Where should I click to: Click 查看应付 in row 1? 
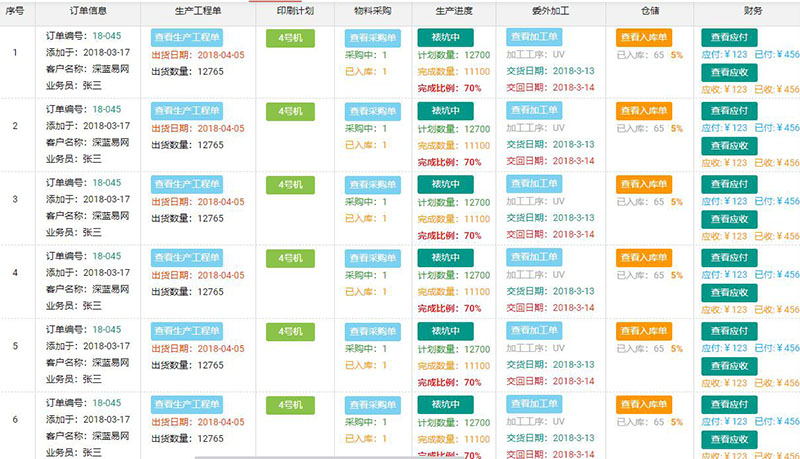(729, 37)
